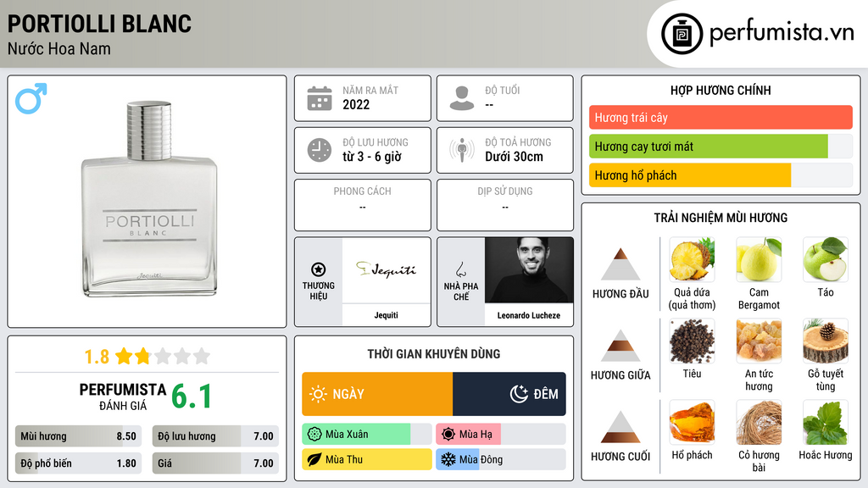868x488 pixels.
Task: Click the nose icon above Nhà pha chế
Action: point(460,269)
